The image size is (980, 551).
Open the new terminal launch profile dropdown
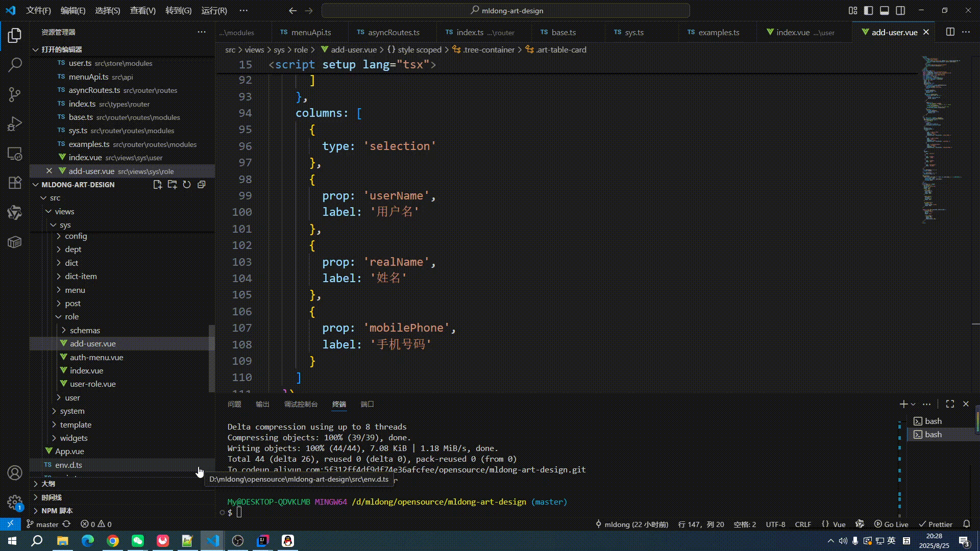[x=913, y=404]
